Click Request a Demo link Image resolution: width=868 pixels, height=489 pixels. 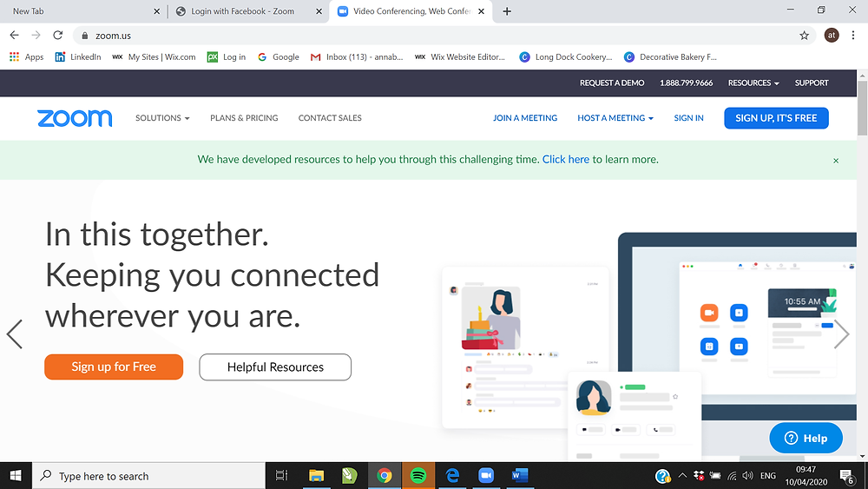coord(612,83)
